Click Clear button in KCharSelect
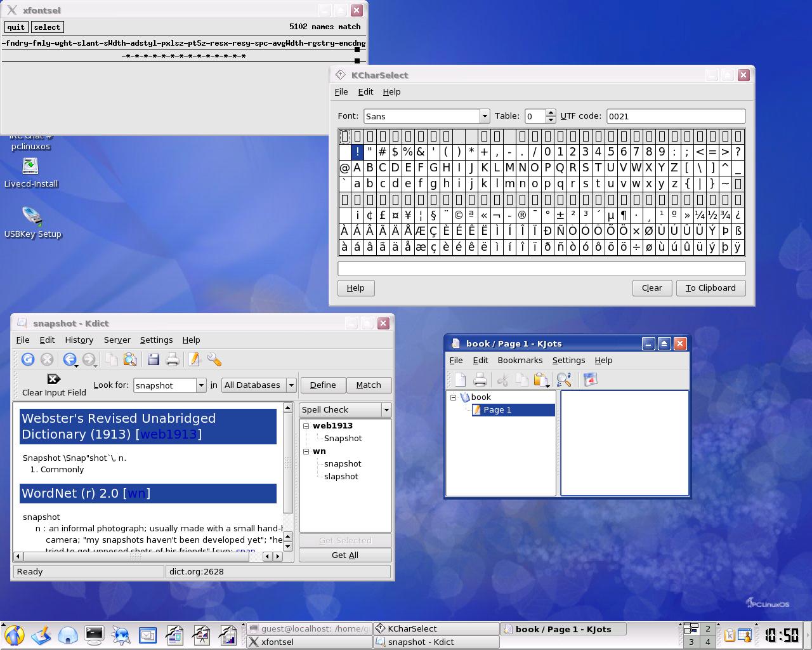 (652, 288)
